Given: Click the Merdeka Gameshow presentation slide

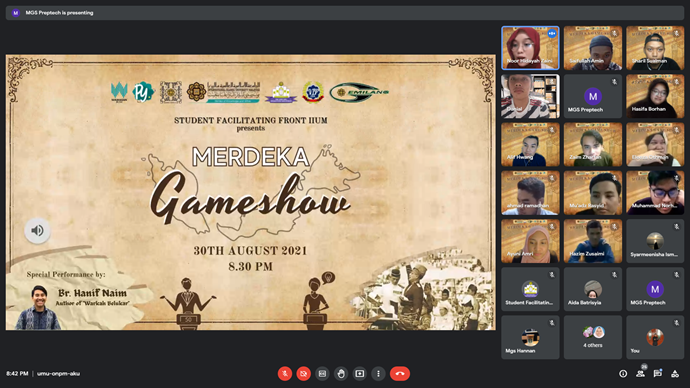Looking at the screenshot, I should (x=250, y=192).
